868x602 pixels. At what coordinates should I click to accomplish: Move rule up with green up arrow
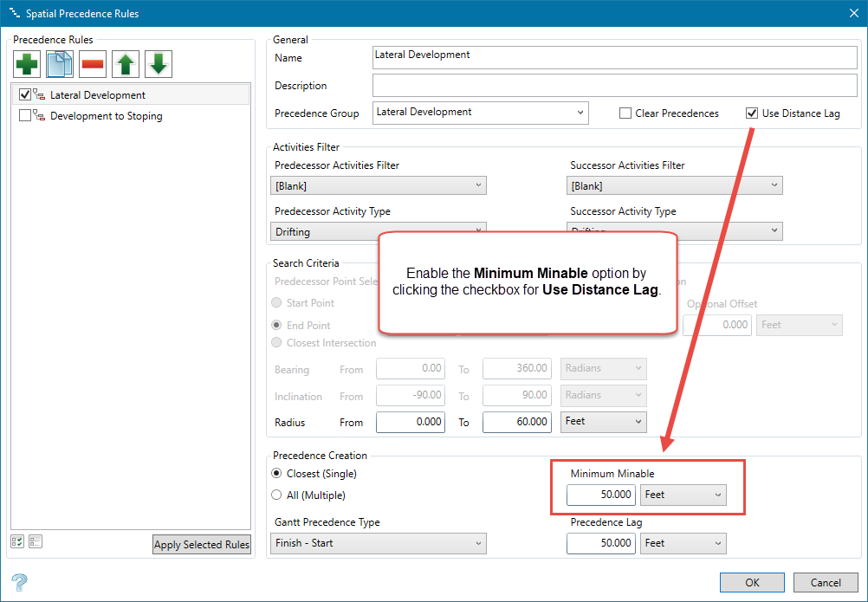pyautogui.click(x=126, y=65)
